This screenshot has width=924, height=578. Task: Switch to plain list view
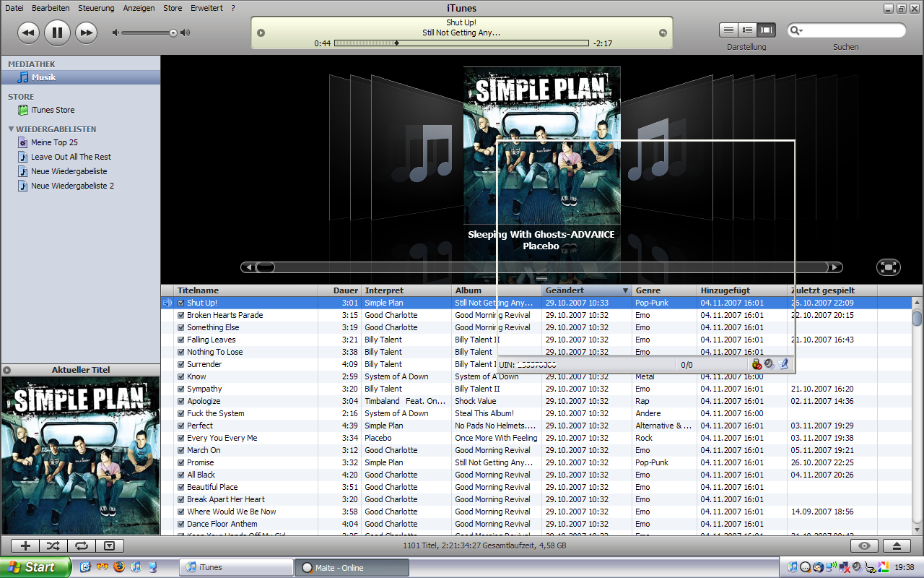tap(729, 30)
